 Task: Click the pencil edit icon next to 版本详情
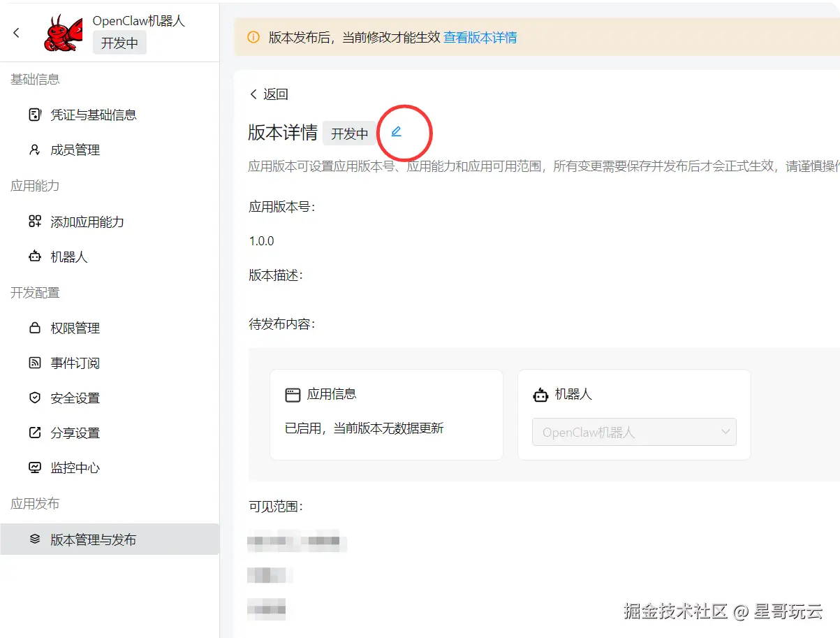pos(397,131)
